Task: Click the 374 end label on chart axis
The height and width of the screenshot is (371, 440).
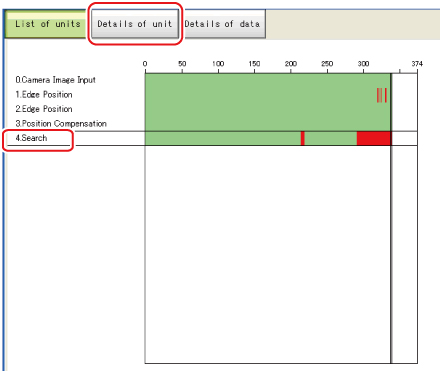Action: coord(417,64)
